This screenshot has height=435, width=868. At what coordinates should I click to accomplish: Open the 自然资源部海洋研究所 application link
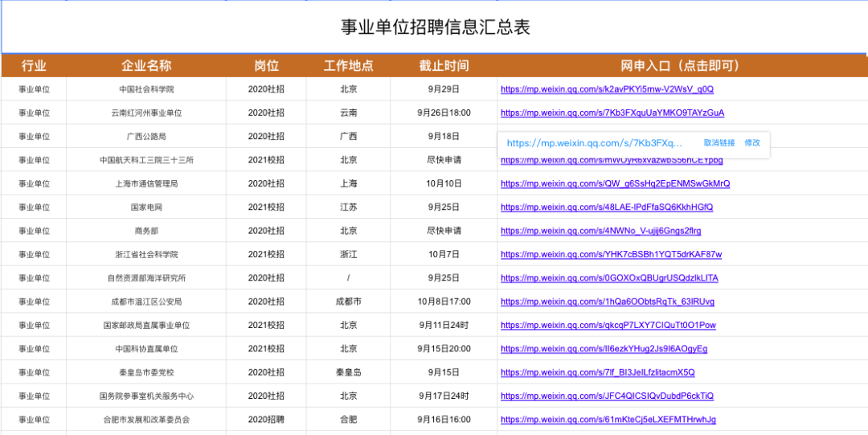pyautogui.click(x=609, y=277)
